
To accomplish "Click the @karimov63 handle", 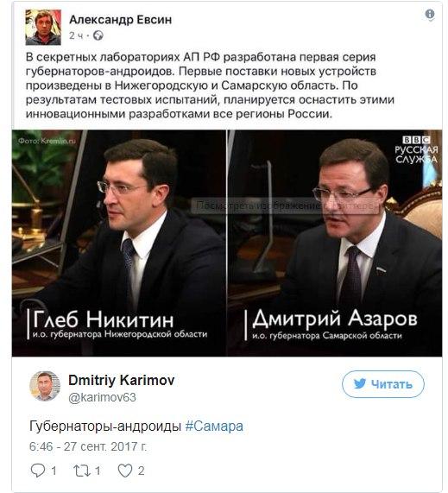I will click(102, 397).
